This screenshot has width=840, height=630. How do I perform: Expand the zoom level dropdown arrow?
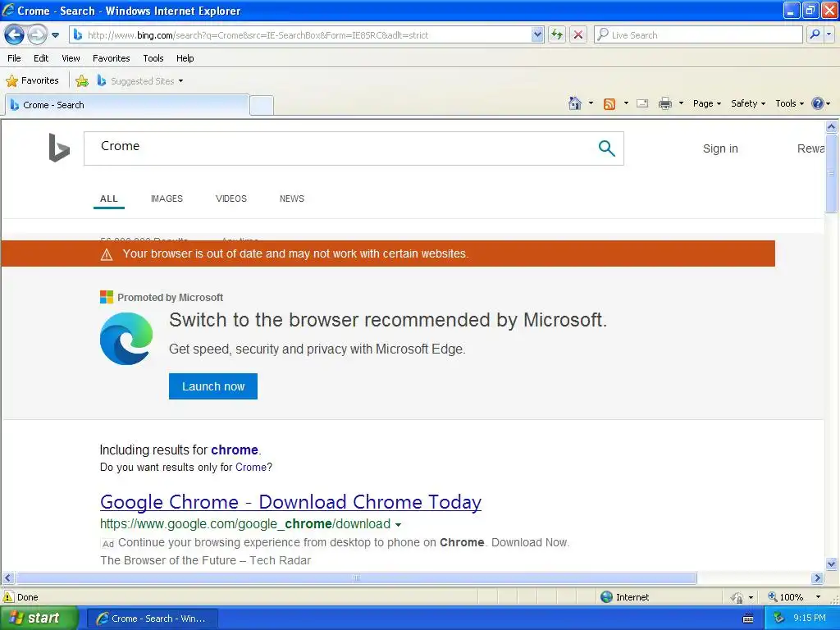[818, 597]
